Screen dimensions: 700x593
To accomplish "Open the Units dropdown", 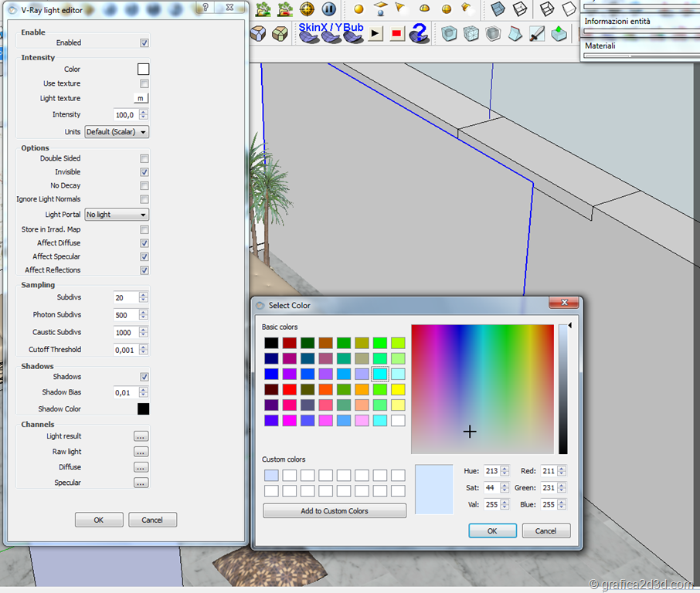I will [117, 132].
